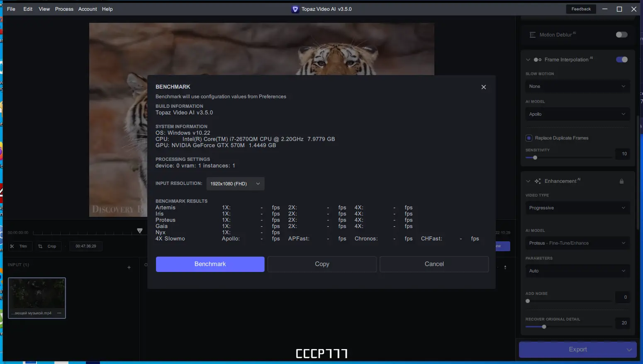Click the Add Noise value field showing 0

coord(623,297)
